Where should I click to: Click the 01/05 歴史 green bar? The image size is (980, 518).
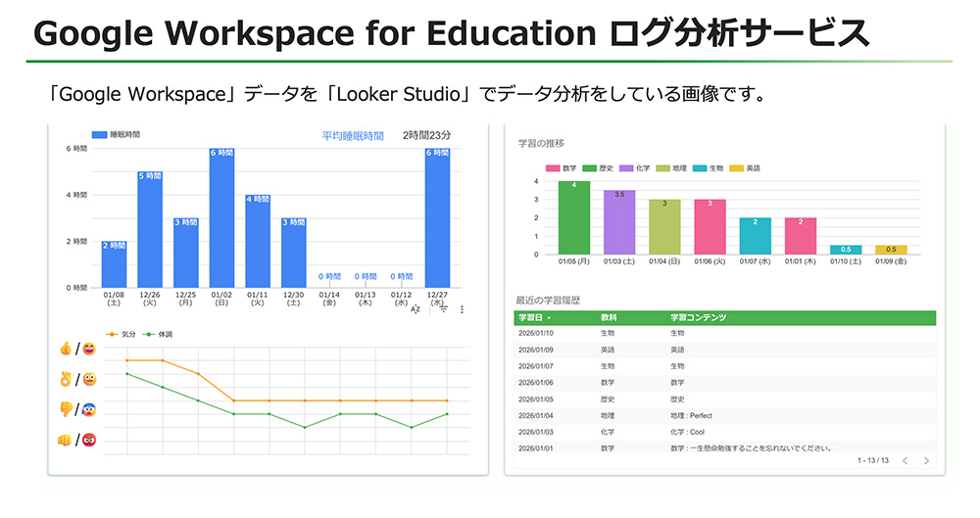tap(573, 217)
